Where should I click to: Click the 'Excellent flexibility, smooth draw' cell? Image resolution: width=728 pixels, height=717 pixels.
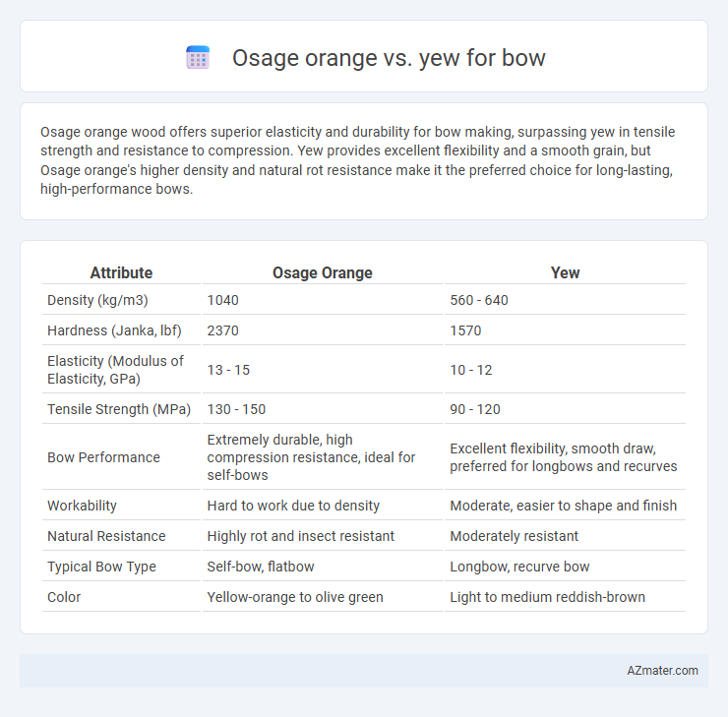(563, 457)
